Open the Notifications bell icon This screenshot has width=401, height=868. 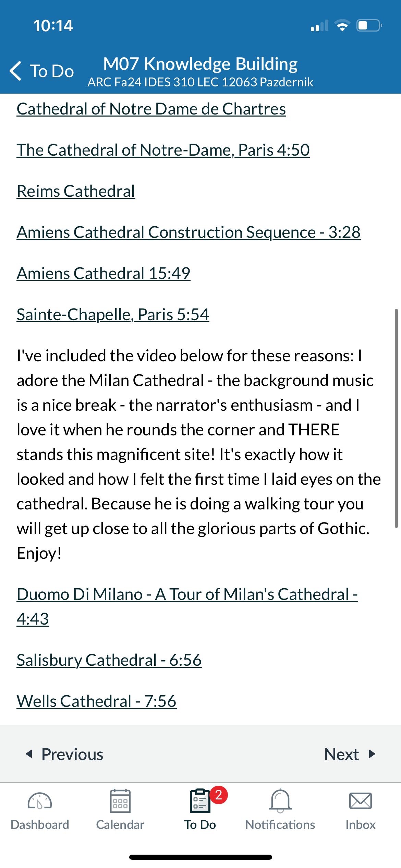pyautogui.click(x=280, y=801)
